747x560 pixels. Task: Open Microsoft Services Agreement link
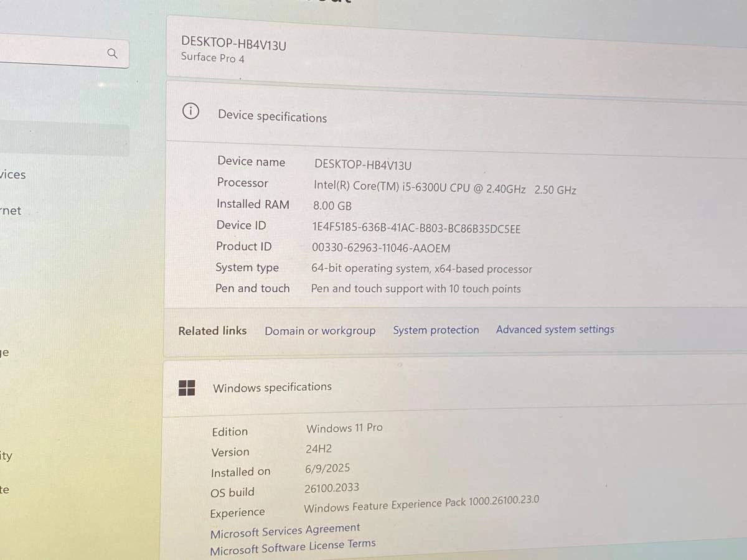click(x=285, y=531)
